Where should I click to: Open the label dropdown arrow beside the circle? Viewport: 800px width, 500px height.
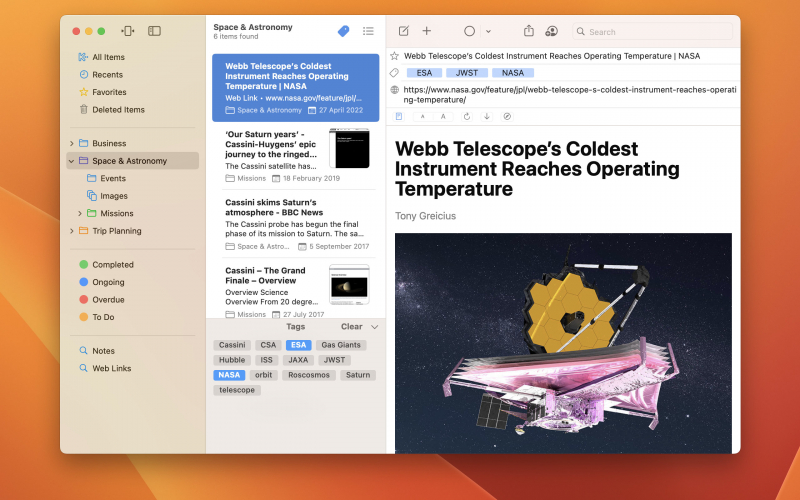pos(488,32)
